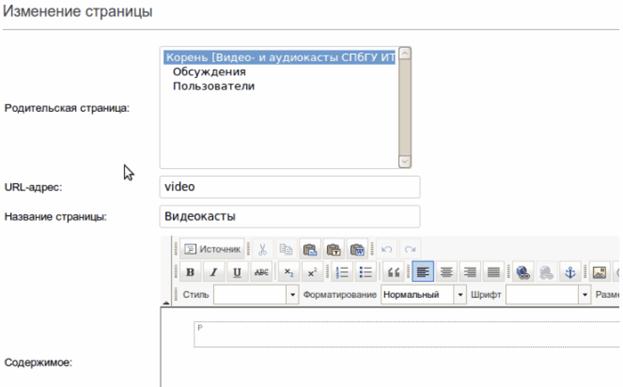Click the Unlink icon

click(x=546, y=272)
